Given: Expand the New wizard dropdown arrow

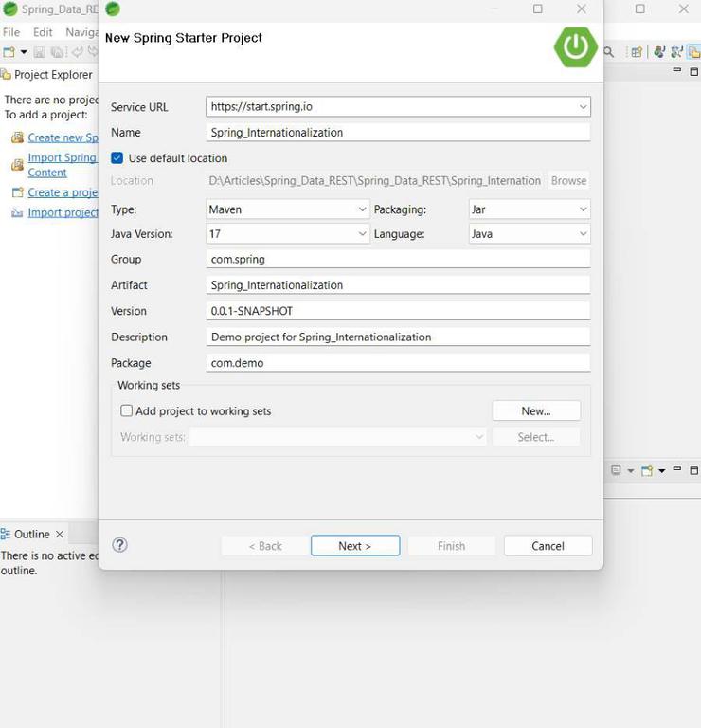Looking at the screenshot, I should tap(24, 52).
